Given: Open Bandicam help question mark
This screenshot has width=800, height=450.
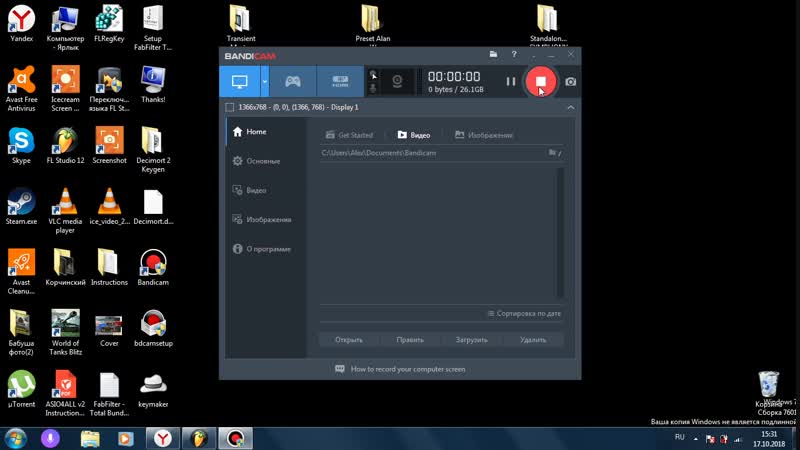Looking at the screenshot, I should (x=514, y=54).
